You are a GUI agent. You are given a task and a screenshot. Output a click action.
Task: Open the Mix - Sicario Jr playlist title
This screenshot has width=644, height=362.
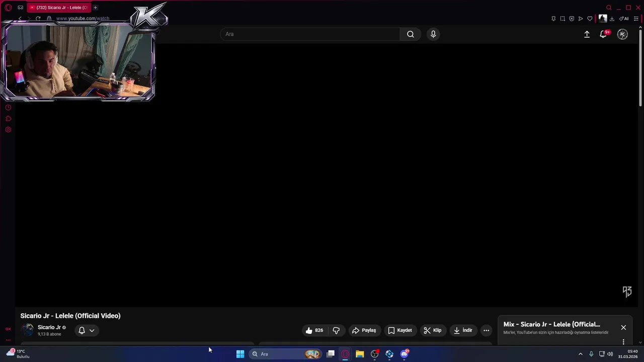point(551,324)
